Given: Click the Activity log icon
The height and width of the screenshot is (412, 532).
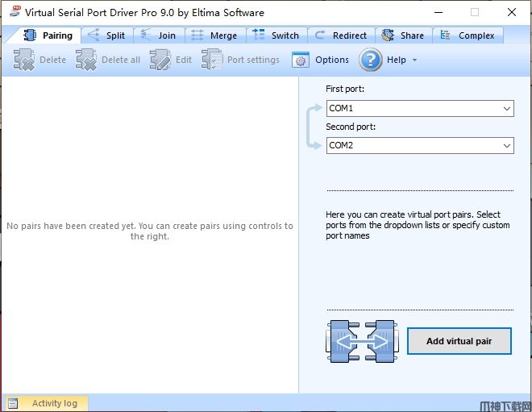Looking at the screenshot, I should (x=13, y=403).
